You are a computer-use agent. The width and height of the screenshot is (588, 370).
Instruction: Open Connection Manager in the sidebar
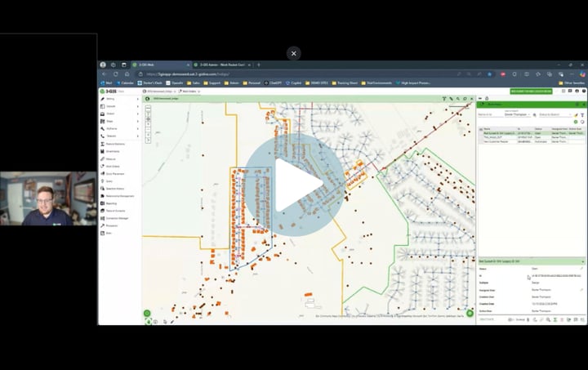(x=114, y=218)
